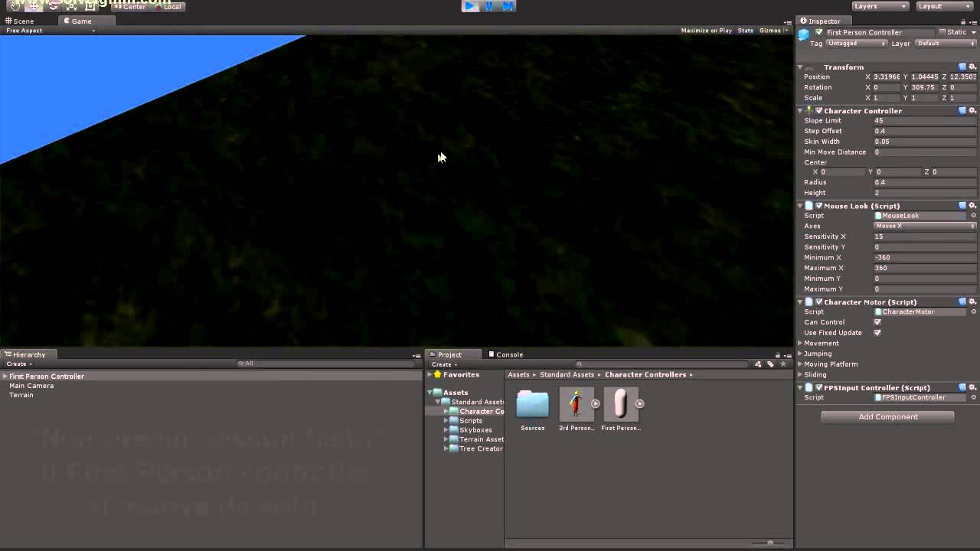Toggle Maximize on Play in the Game view
Image resolution: width=980 pixels, height=551 pixels.
pos(706,31)
